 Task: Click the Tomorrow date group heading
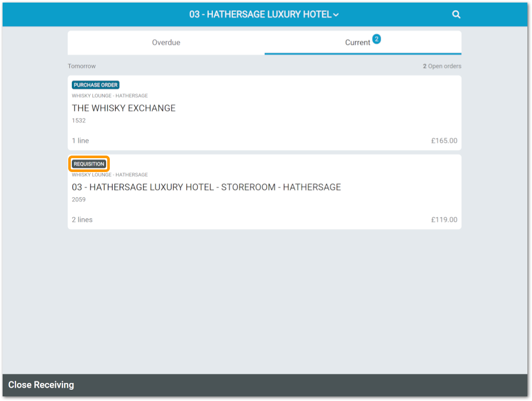click(82, 66)
